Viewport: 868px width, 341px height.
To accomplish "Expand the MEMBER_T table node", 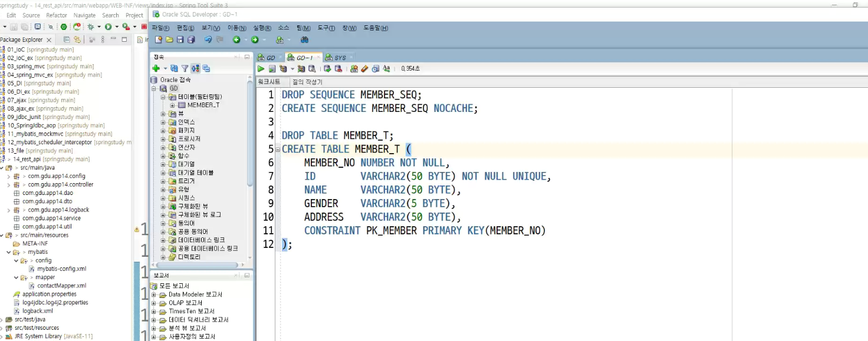I will click(x=172, y=105).
